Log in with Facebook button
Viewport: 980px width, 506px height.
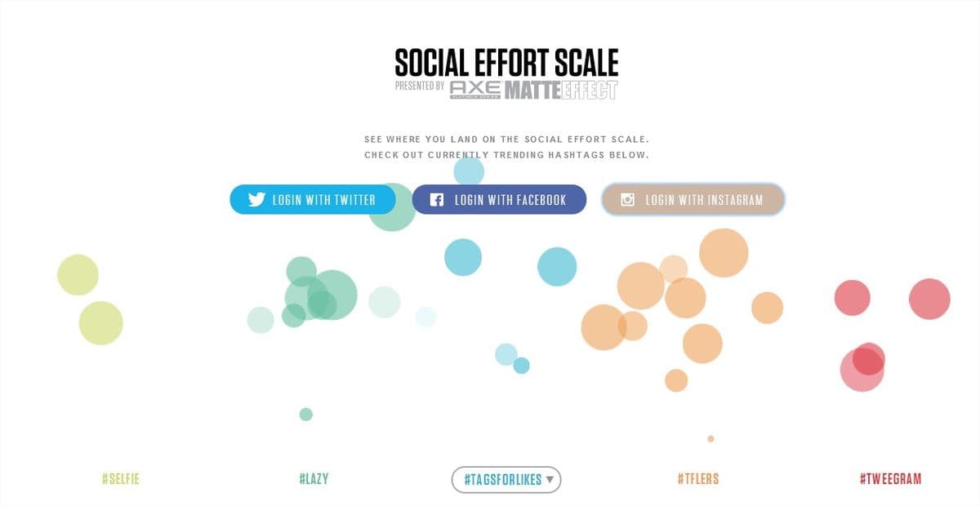pos(499,199)
